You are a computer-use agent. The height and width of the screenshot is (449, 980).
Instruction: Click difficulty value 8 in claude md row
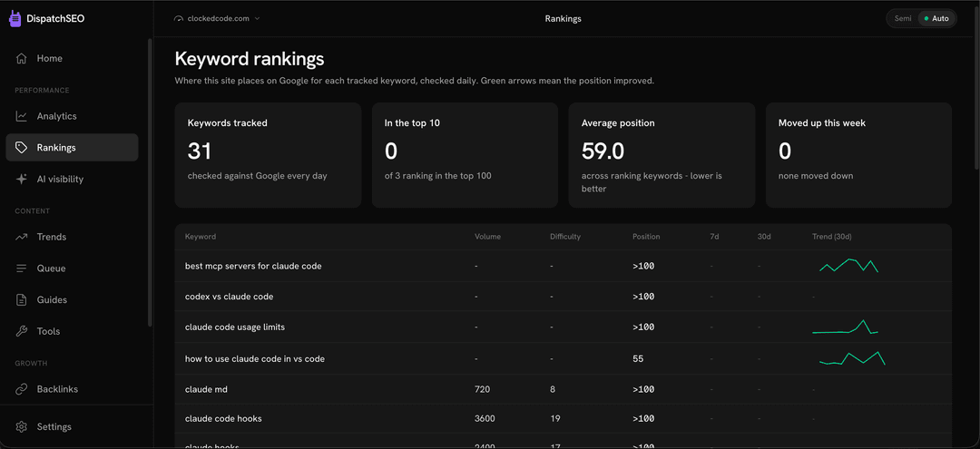tap(553, 390)
